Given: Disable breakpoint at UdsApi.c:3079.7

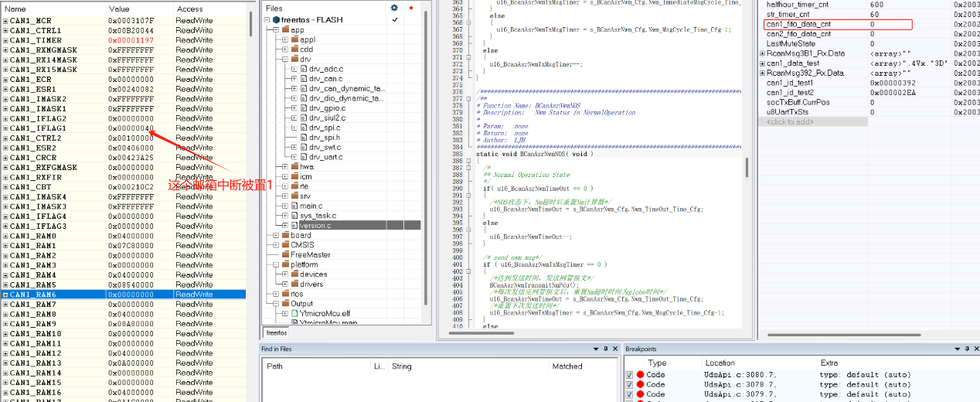Looking at the screenshot, I should click(629, 394).
